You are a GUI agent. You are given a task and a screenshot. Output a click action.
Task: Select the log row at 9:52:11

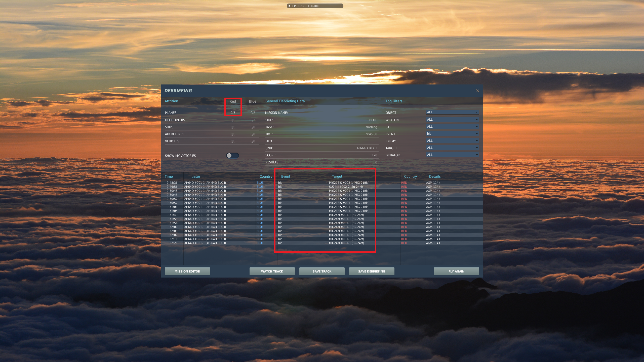pos(322,239)
